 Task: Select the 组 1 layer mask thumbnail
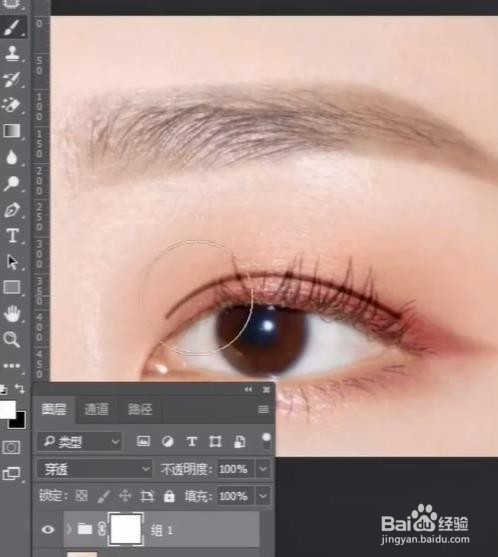(126, 529)
